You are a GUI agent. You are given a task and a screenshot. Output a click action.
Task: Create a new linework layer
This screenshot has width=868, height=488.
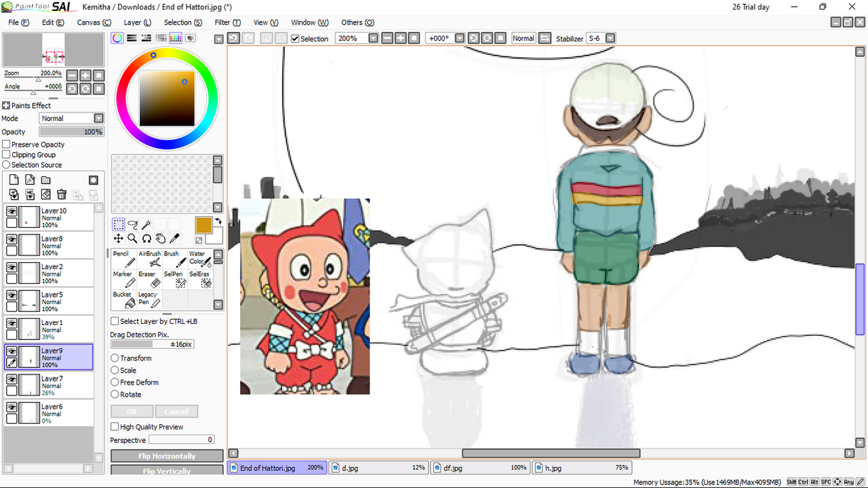(x=30, y=180)
